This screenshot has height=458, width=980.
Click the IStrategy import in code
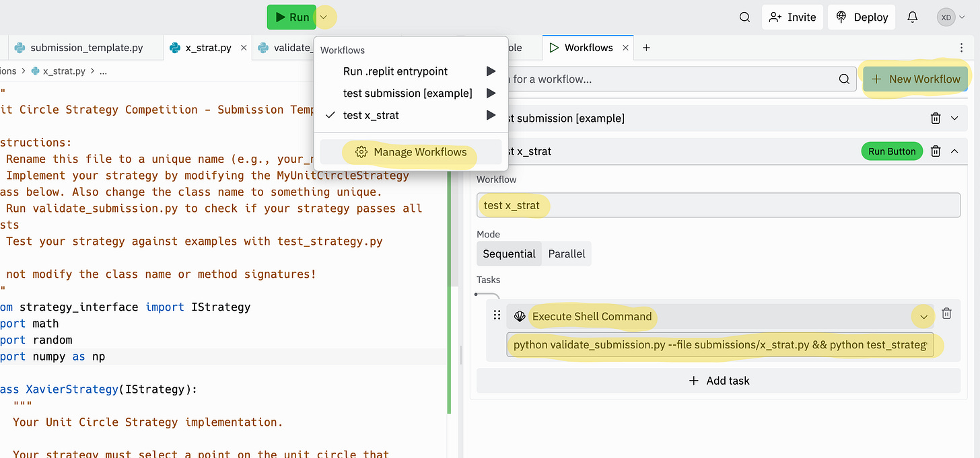click(221, 307)
